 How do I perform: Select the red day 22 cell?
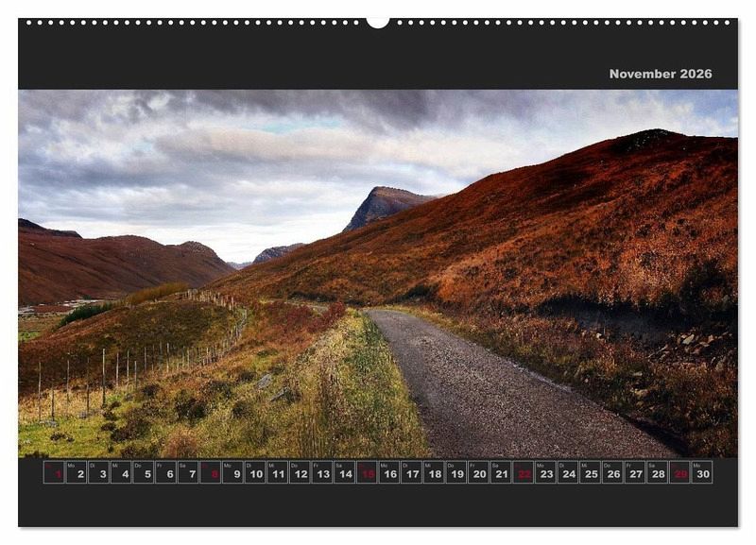click(x=523, y=472)
